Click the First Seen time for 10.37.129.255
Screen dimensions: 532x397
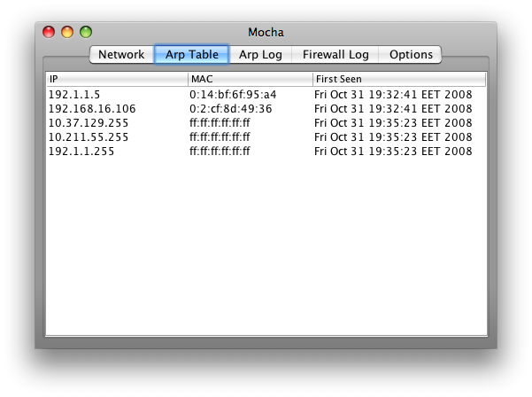[x=393, y=123]
